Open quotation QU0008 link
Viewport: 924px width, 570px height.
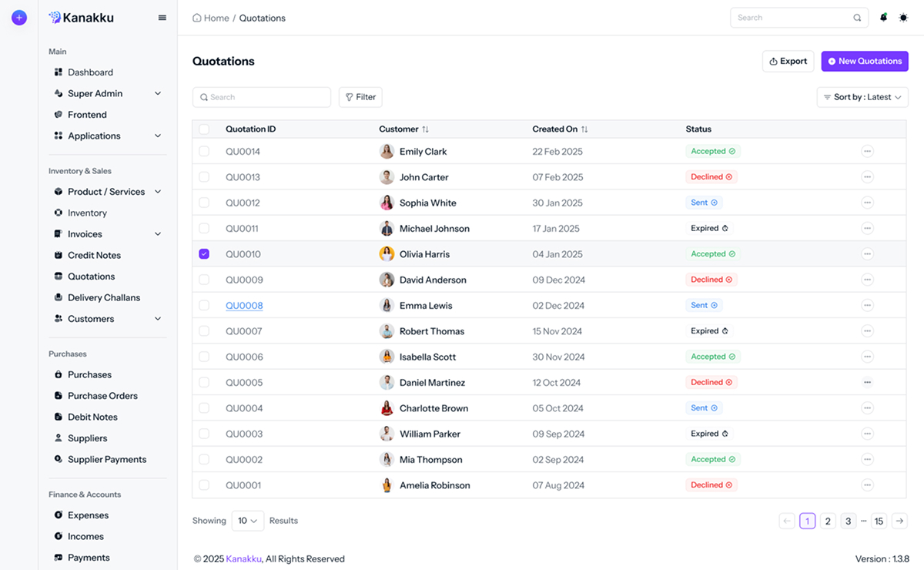[244, 305]
